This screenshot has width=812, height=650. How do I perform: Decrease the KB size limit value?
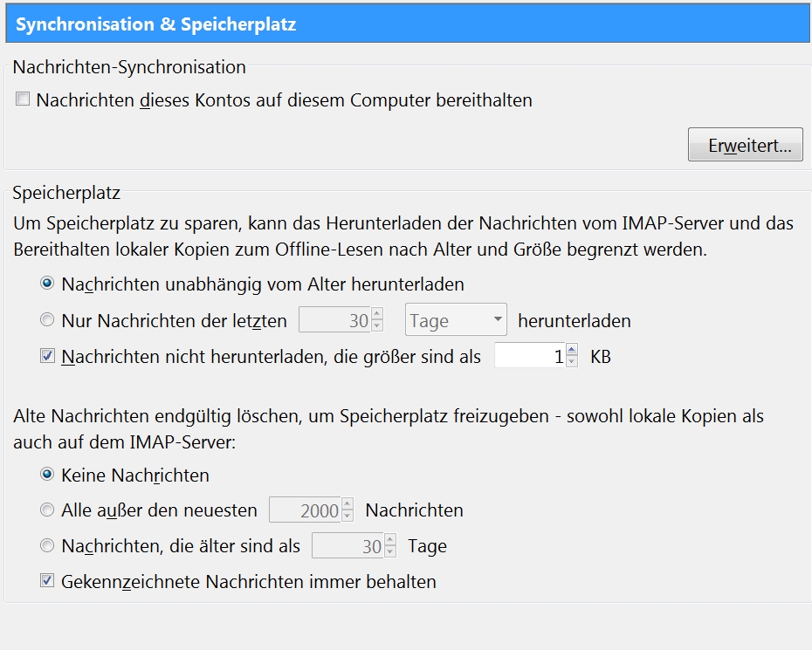[572, 362]
